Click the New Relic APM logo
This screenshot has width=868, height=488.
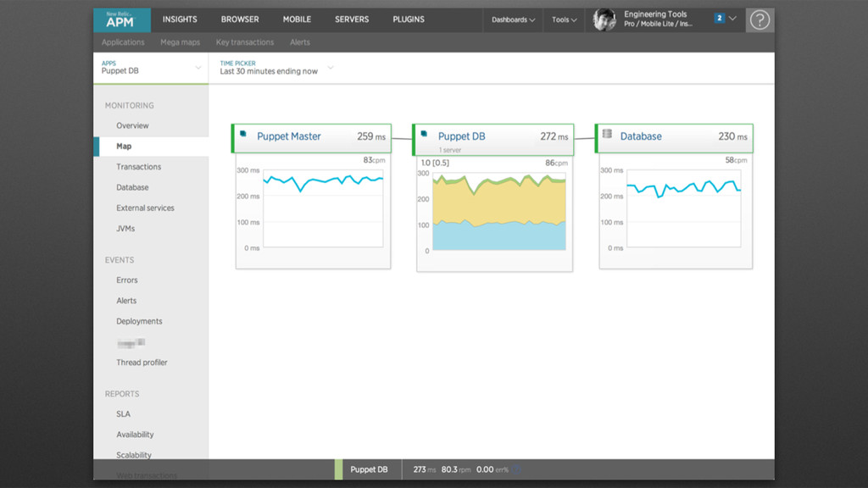click(x=122, y=20)
